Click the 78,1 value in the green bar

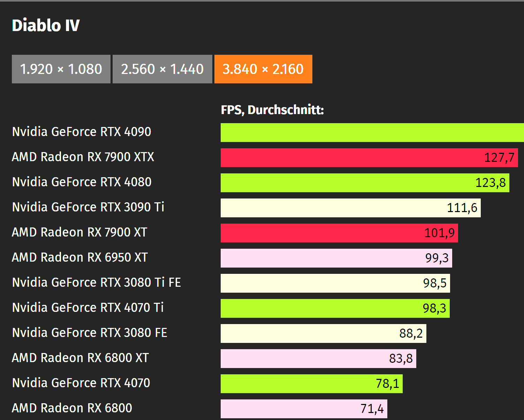387,384
